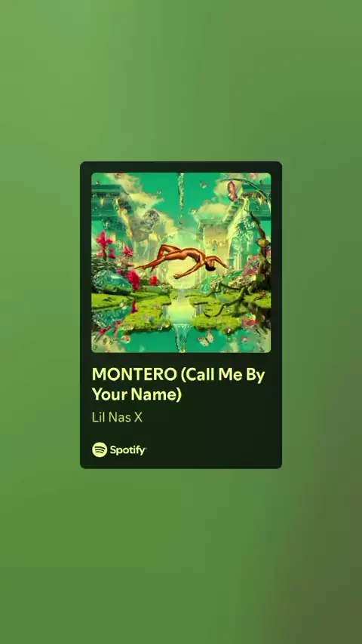The image size is (362, 644).
Task: Click blurred green background above the card
Action: click(181, 82)
